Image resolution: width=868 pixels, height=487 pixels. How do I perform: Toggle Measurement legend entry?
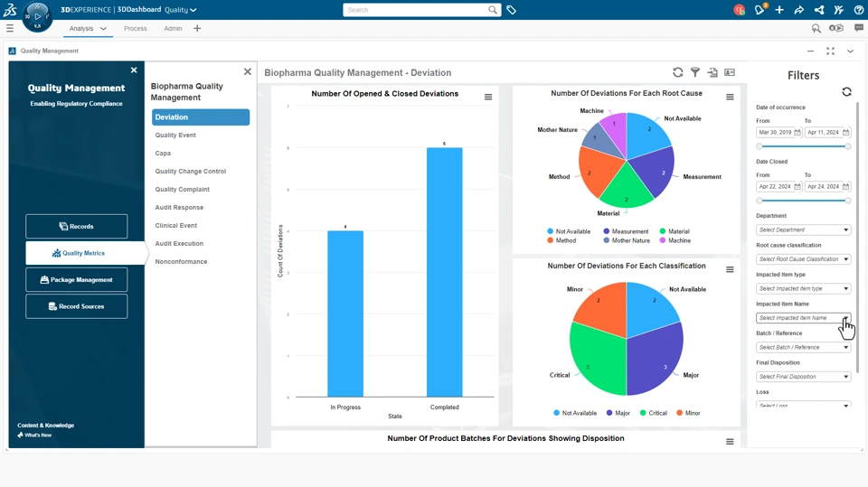[x=626, y=231]
